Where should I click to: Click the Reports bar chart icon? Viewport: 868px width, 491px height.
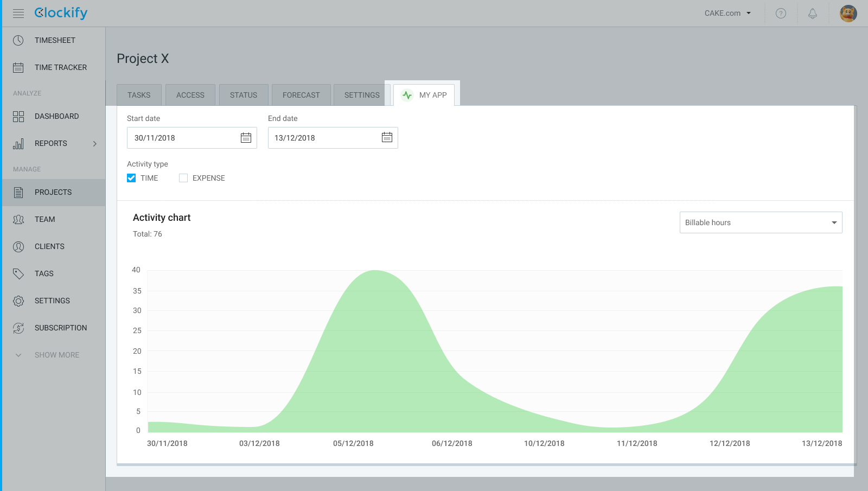pyautogui.click(x=18, y=143)
